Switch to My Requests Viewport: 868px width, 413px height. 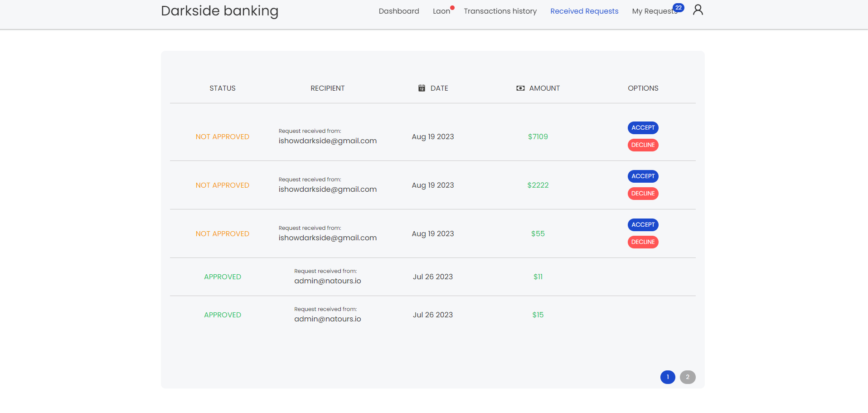(655, 11)
